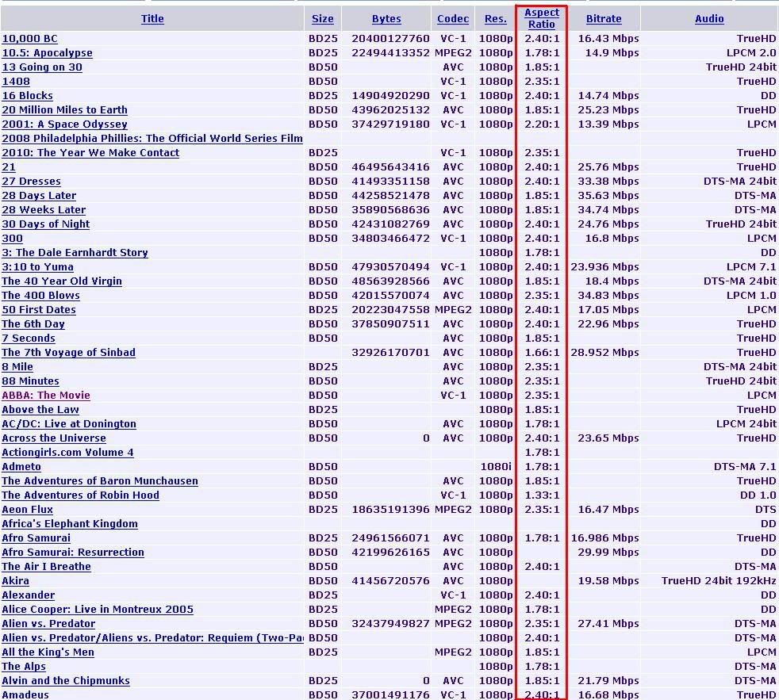Sort table by Bitrate header
Viewport: 779px width, 700px height.
click(x=603, y=19)
